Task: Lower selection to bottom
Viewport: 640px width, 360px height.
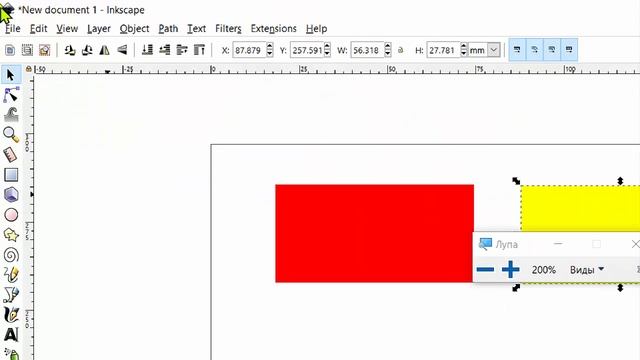Action: pyautogui.click(x=147, y=50)
